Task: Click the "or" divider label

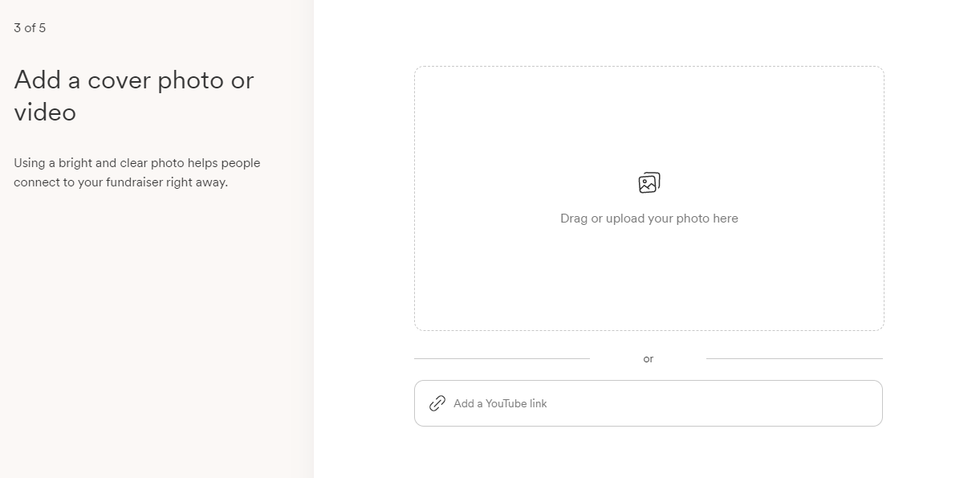Action: pyautogui.click(x=649, y=359)
